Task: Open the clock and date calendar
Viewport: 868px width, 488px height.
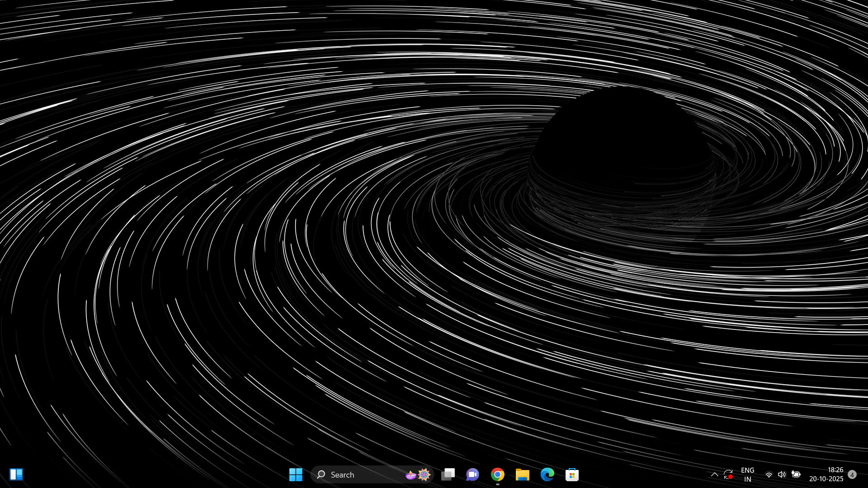Action: click(x=826, y=474)
